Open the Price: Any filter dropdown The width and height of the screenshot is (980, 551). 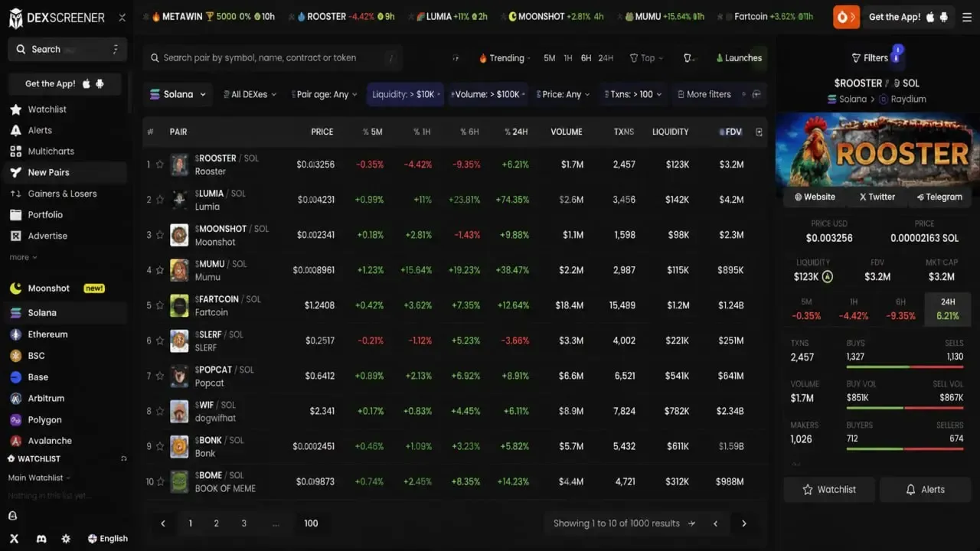click(564, 94)
